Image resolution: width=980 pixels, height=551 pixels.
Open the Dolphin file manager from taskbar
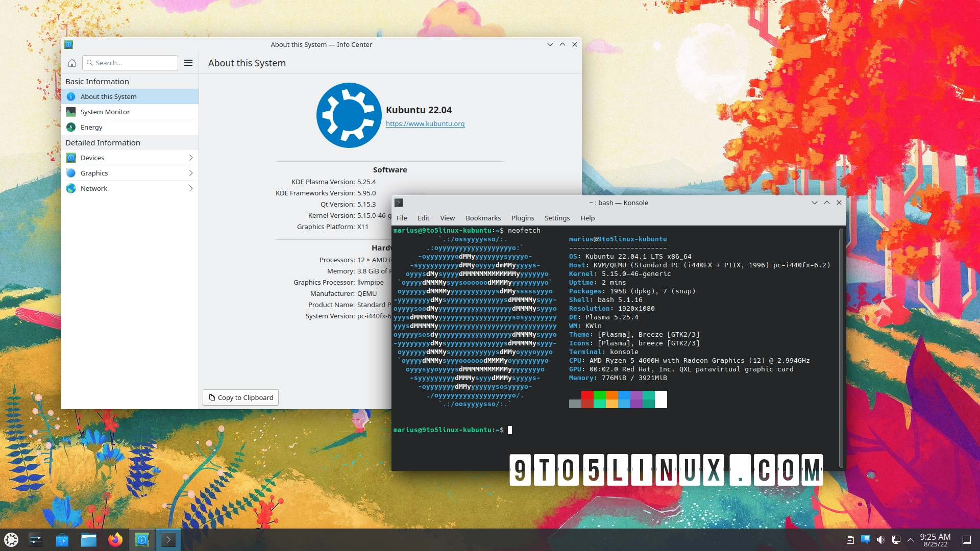point(89,539)
